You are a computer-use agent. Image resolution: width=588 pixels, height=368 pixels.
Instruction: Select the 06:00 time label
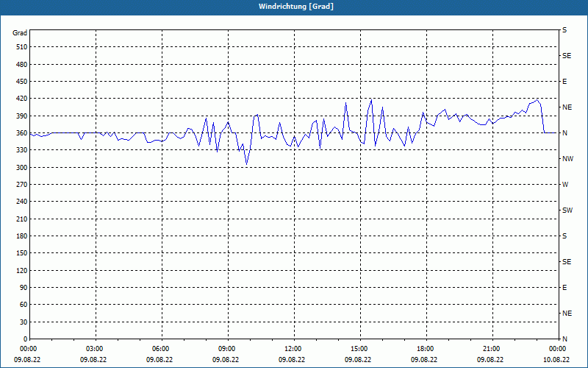[162, 349]
